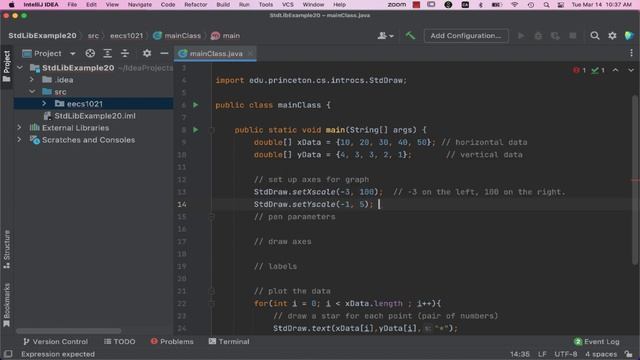Screen dimensions: 640x360
Task: Run mainClass from gutter arrow at line 6
Action: point(196,105)
